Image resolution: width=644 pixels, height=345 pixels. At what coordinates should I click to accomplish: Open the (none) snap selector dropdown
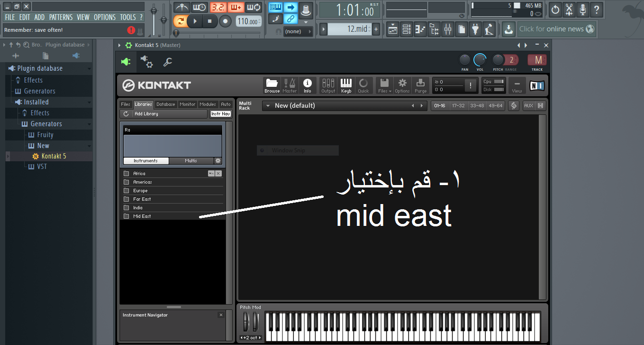[x=299, y=31]
